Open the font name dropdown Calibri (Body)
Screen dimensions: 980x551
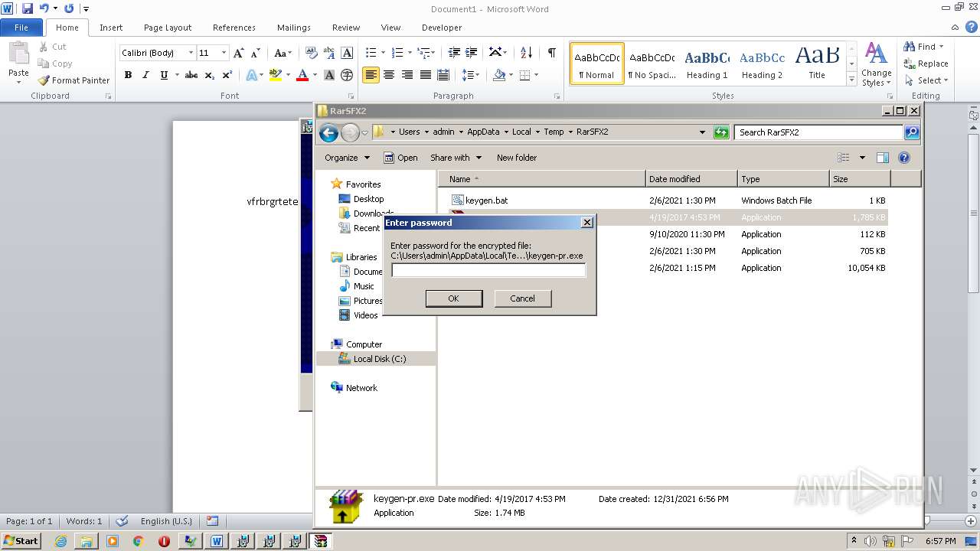coord(191,53)
